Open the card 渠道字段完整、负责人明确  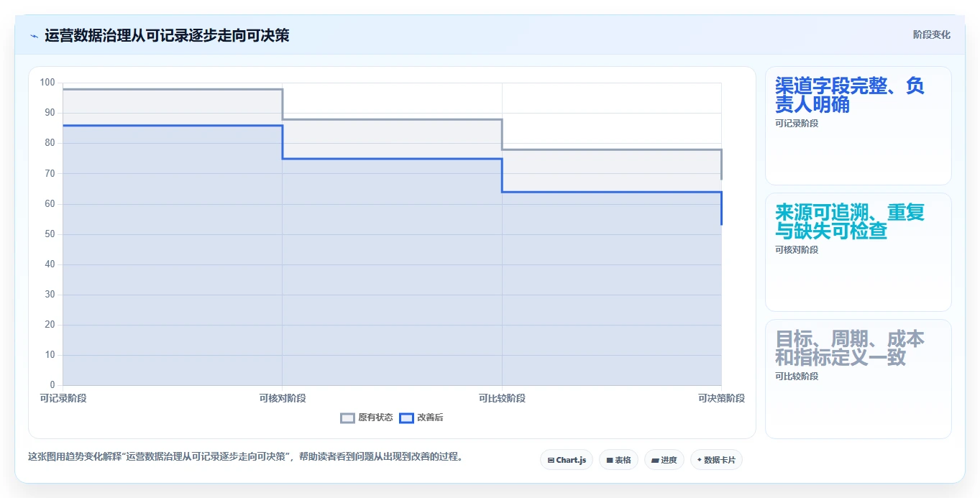pyautogui.click(x=858, y=126)
